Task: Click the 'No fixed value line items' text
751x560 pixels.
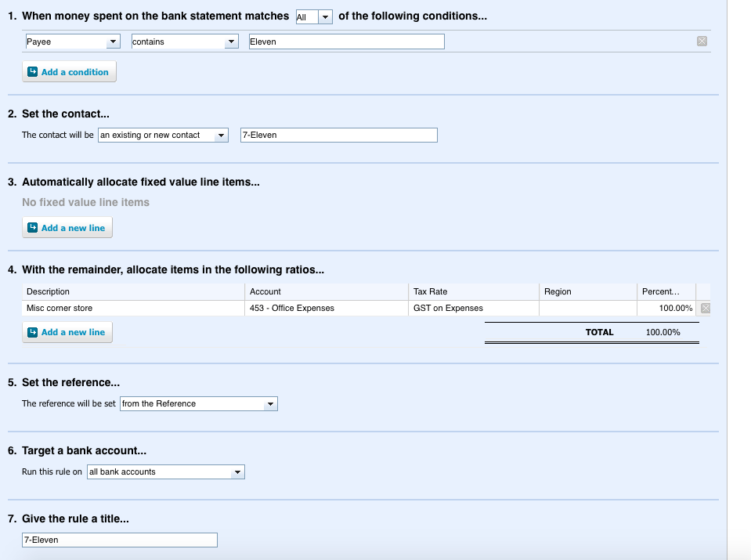Action: (x=85, y=202)
